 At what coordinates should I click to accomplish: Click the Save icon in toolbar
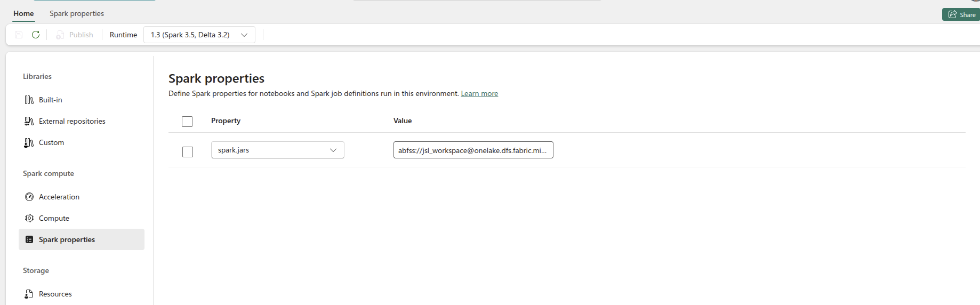(x=19, y=35)
